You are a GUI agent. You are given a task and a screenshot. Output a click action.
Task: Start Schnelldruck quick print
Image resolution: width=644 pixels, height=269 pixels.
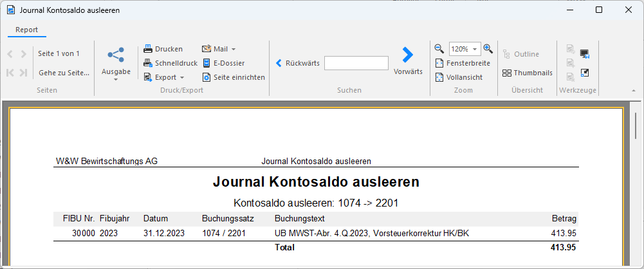(x=170, y=63)
